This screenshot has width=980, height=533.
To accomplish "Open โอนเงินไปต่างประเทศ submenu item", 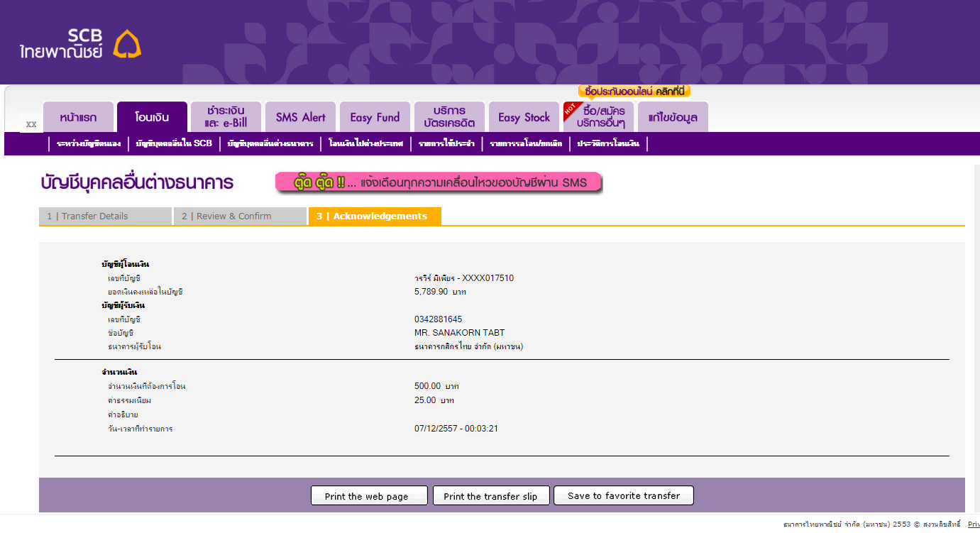I will click(366, 144).
